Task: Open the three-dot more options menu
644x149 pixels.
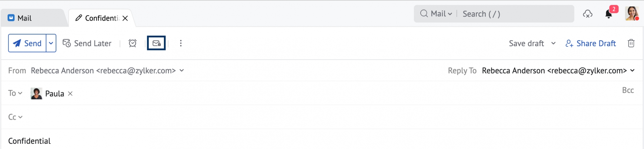Action: (x=181, y=43)
